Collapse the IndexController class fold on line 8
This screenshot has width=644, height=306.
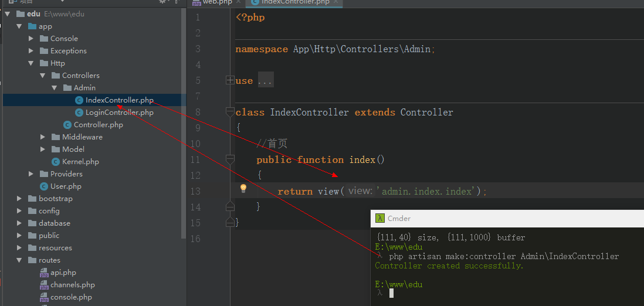pyautogui.click(x=230, y=112)
